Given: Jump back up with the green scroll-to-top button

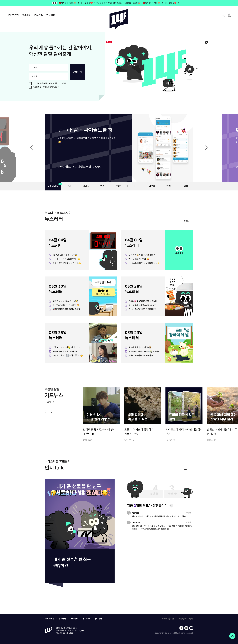Looking at the screenshot, I should click(x=232, y=636).
